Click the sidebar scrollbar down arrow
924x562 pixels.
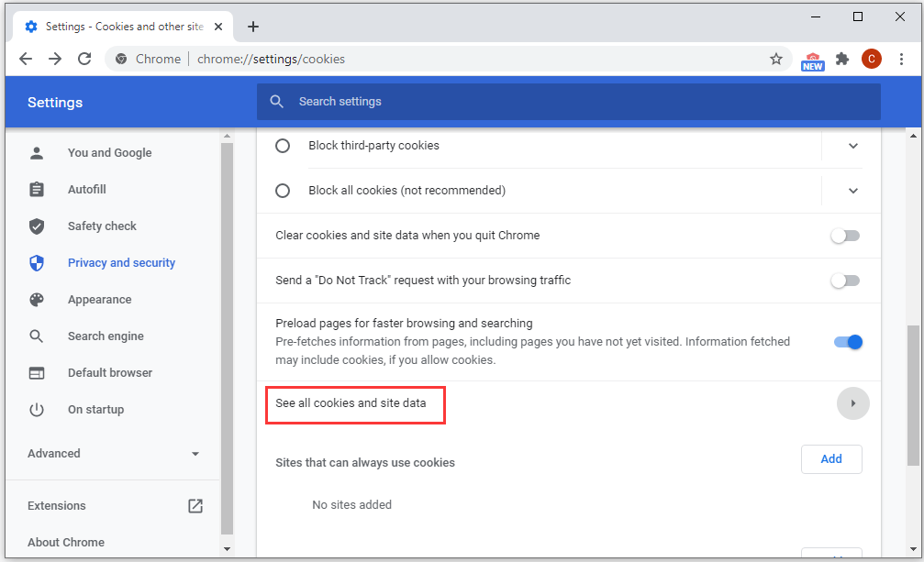pyautogui.click(x=227, y=548)
